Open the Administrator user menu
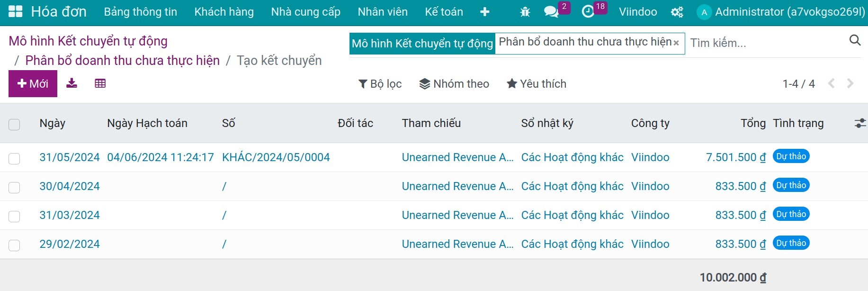The width and height of the screenshot is (868, 291). 781,12
